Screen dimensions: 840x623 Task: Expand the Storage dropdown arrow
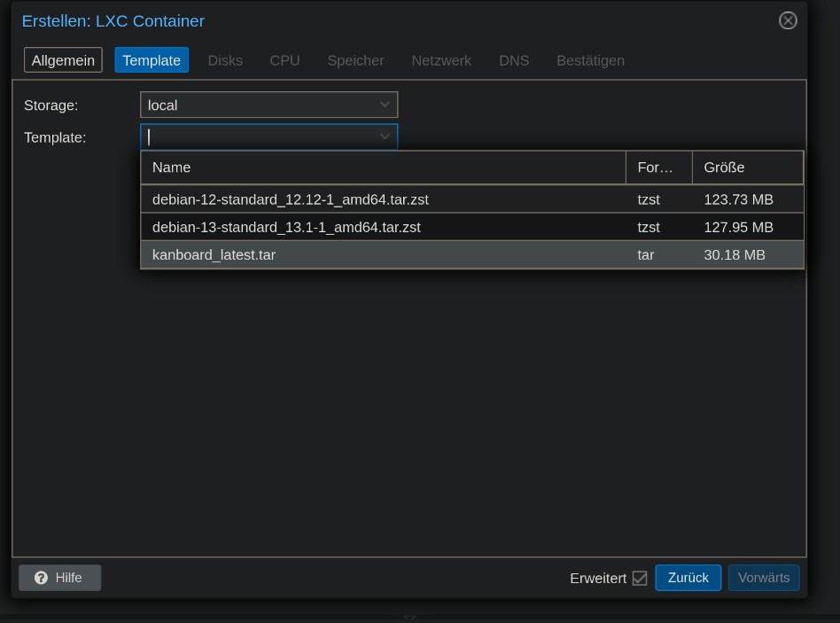click(x=385, y=105)
